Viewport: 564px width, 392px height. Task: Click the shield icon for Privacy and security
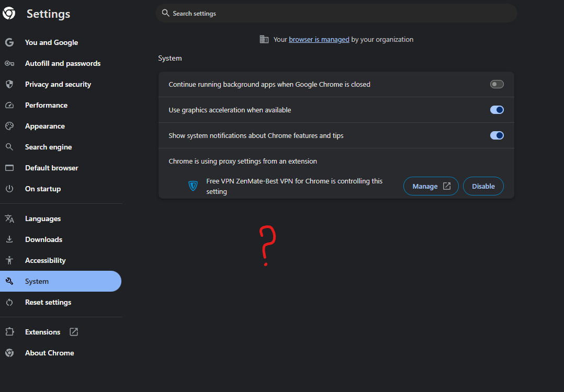click(x=9, y=85)
